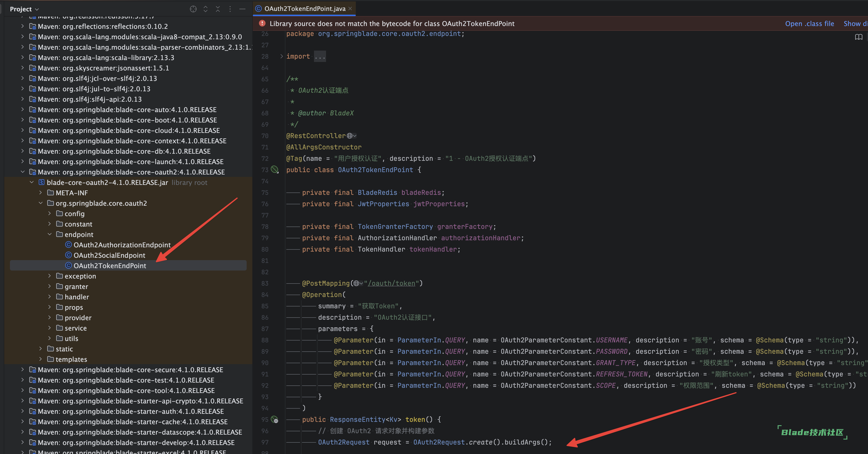
Task: Expand the constant package
Action: (x=50, y=224)
